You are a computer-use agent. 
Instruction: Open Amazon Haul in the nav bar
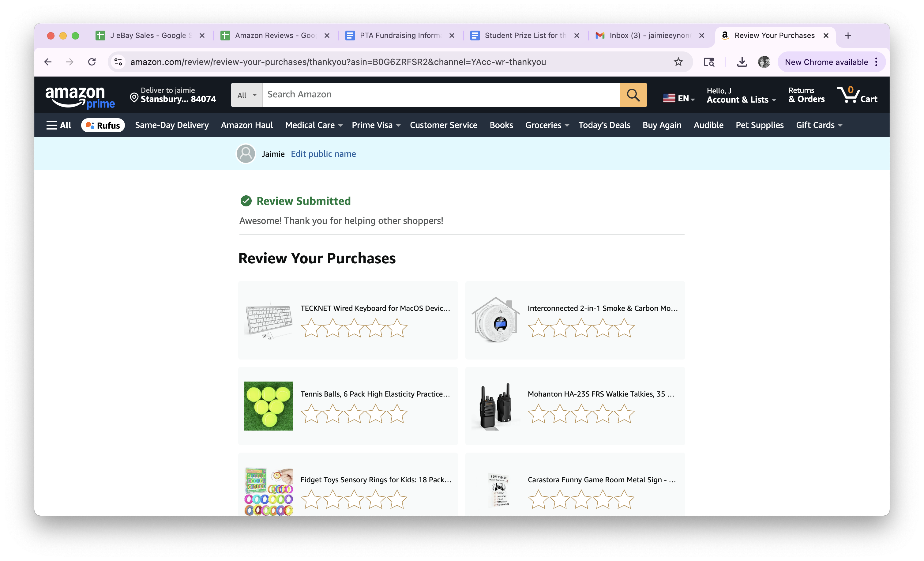tap(247, 125)
